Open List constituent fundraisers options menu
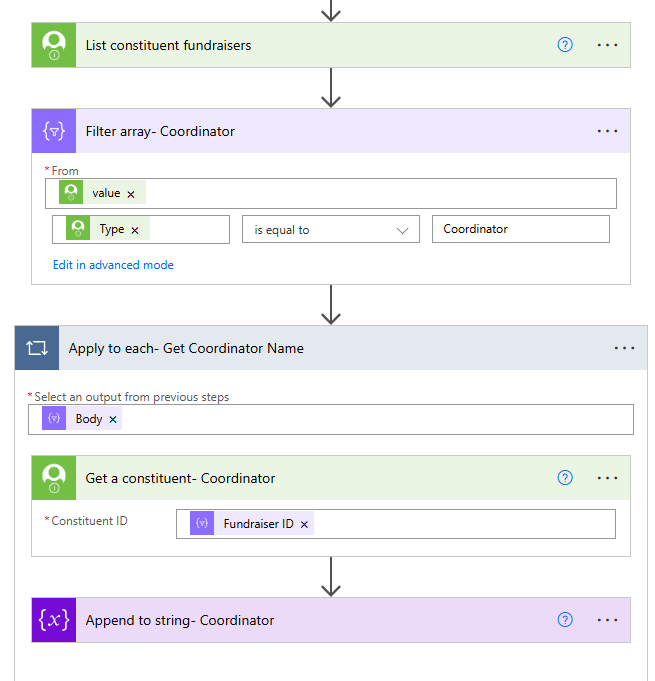This screenshot has height=681, width=655. [607, 45]
